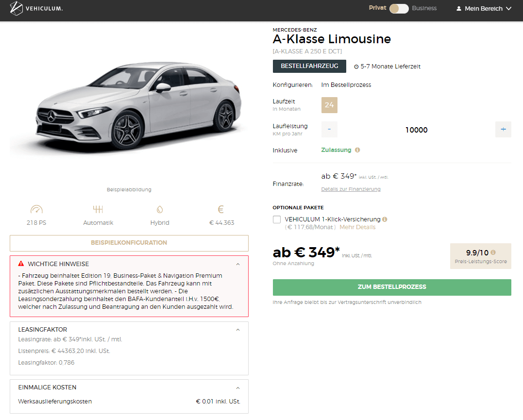Viewport: 523px width, 420px height.
Task: Click the Bestellfahrzeug badge
Action: click(309, 66)
